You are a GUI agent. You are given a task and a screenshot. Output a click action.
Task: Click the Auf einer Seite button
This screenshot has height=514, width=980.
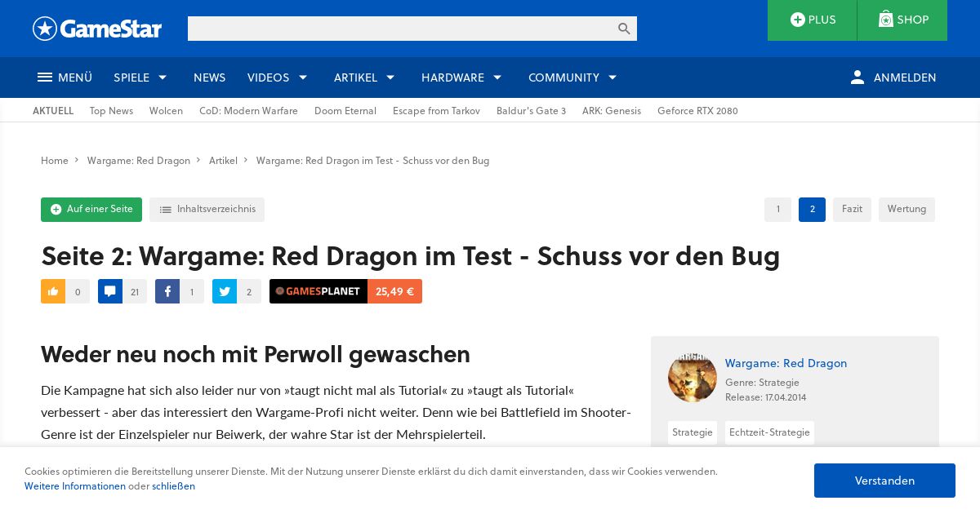(91, 210)
